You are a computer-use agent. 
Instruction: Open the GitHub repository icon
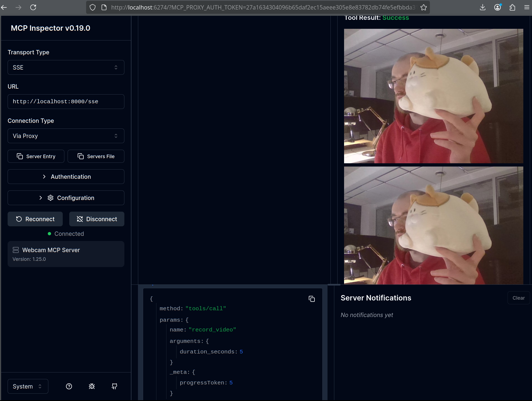point(114,386)
